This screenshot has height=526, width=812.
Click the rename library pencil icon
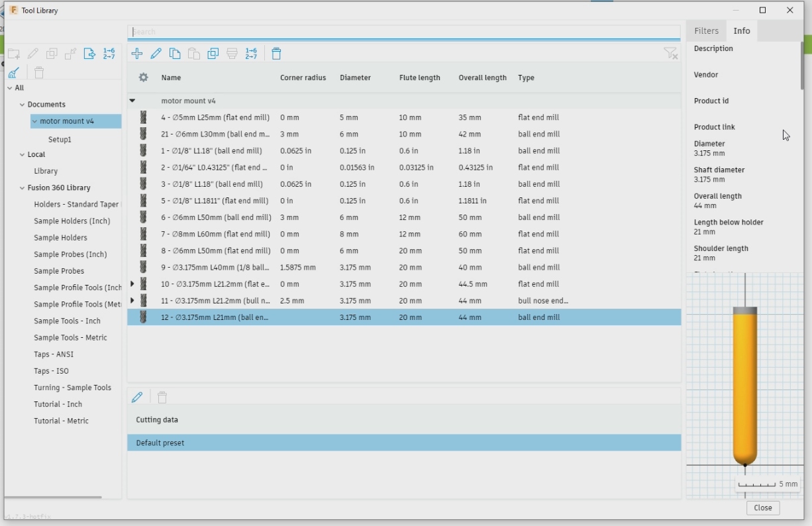(32, 54)
